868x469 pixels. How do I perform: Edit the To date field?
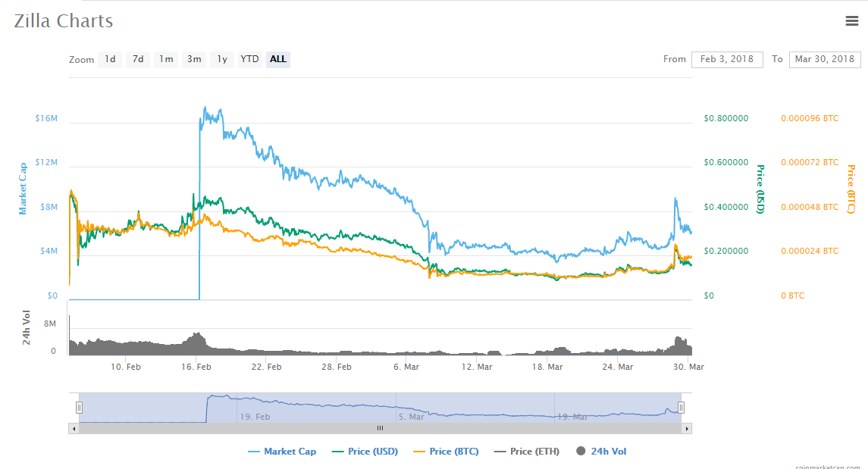pyautogui.click(x=824, y=59)
